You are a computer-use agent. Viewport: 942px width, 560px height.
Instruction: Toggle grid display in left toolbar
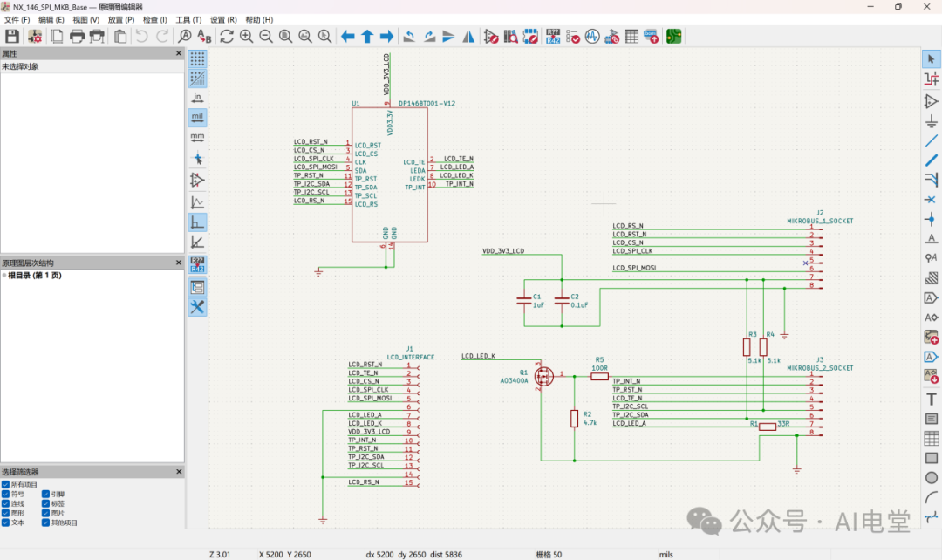coord(197,58)
